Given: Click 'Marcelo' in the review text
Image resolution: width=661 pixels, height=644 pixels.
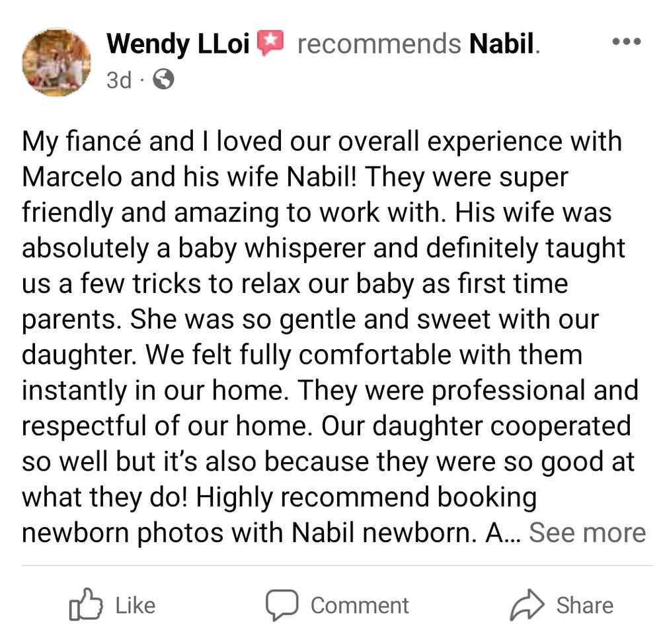Looking at the screenshot, I should pos(72,177).
